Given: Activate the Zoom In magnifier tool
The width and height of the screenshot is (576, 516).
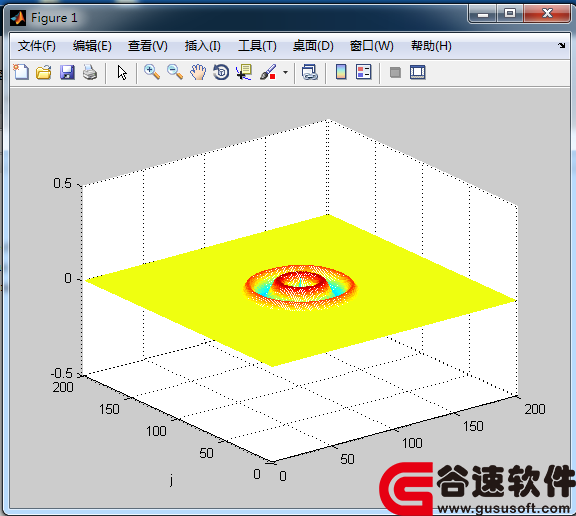Looking at the screenshot, I should click(152, 72).
